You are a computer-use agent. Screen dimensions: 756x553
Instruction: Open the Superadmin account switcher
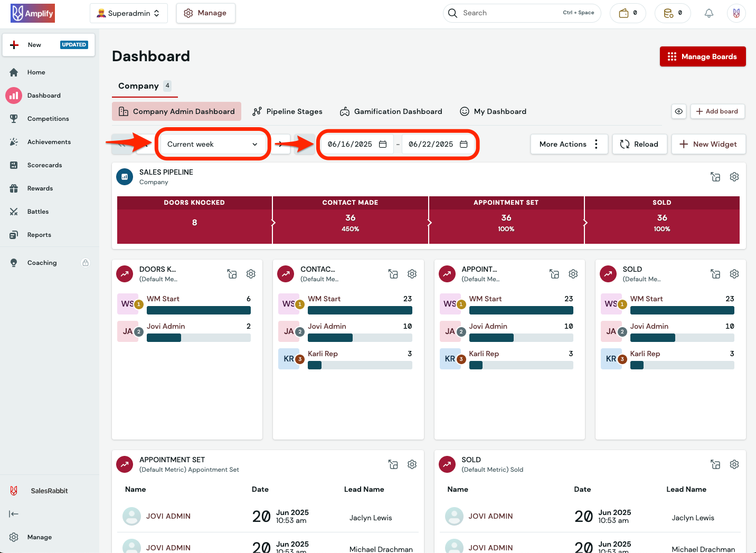(x=128, y=13)
